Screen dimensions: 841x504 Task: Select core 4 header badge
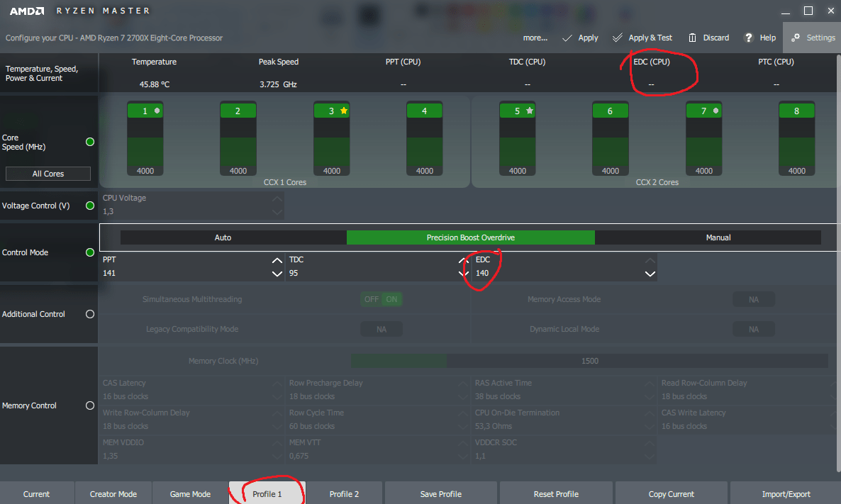[424, 111]
